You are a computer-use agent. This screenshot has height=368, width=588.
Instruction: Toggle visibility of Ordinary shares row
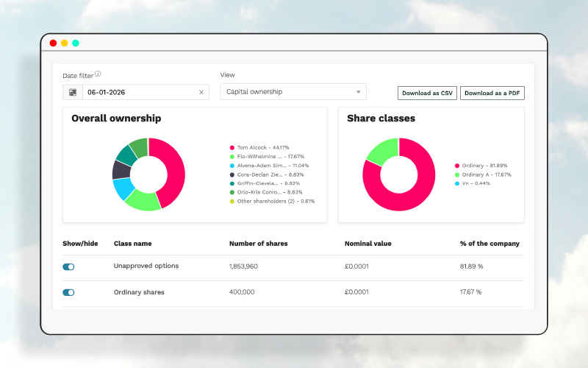68,292
